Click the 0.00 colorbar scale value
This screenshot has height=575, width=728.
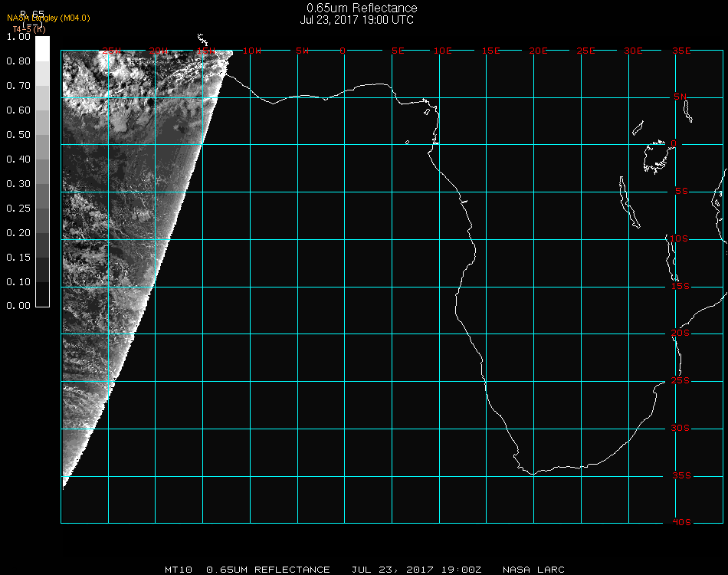tap(18, 306)
